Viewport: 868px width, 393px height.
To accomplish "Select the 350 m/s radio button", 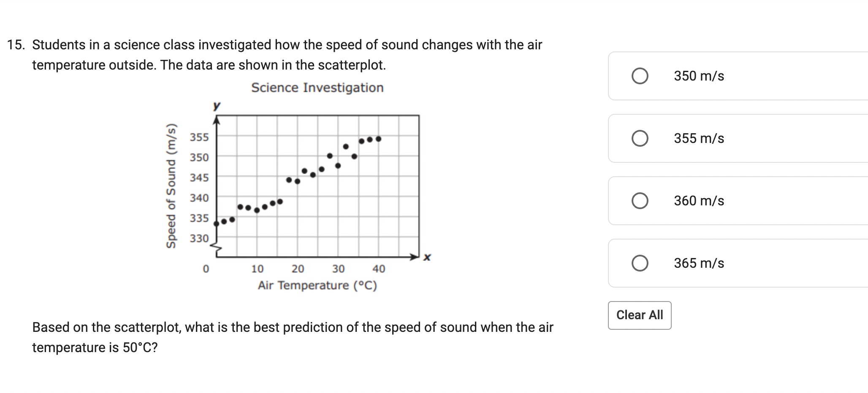I will [640, 76].
